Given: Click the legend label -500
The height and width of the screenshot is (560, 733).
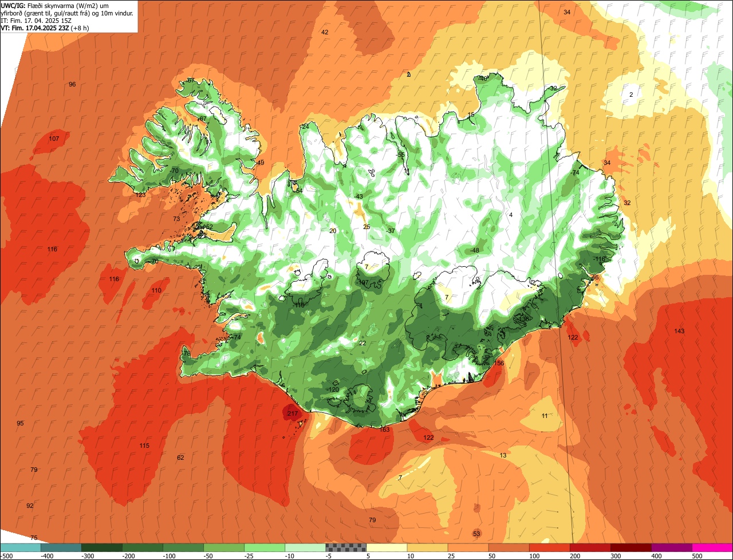Looking at the screenshot, I should click(7, 556).
